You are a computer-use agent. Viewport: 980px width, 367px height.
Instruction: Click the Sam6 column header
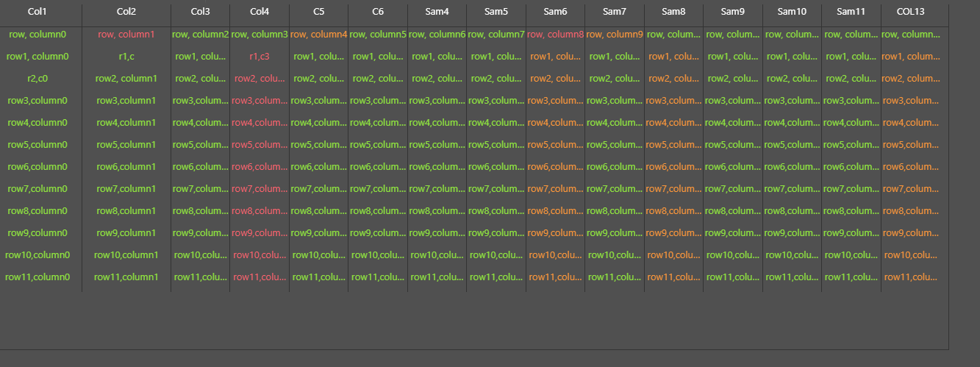(555, 12)
